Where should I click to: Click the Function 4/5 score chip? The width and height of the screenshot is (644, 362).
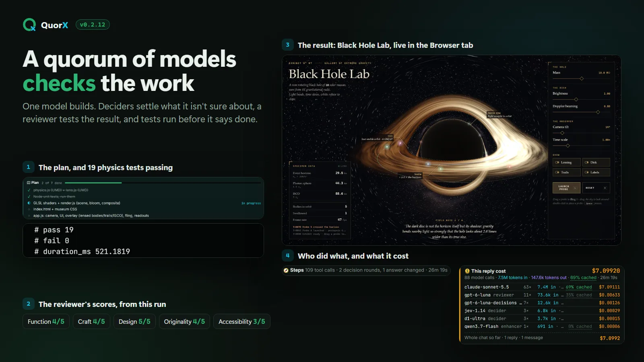pos(46,321)
